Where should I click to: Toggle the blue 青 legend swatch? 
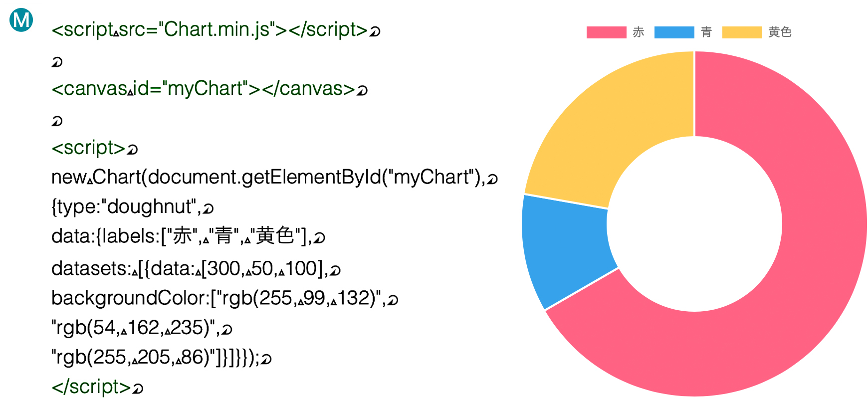[x=674, y=32]
